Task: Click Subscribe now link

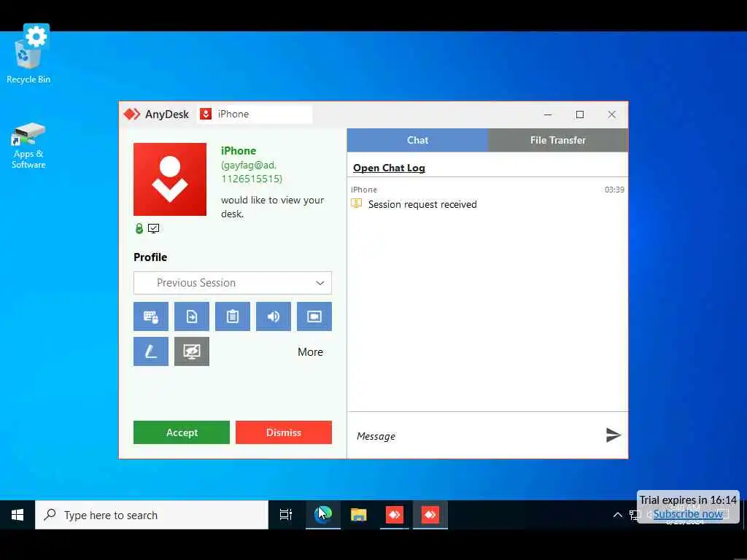Action: pyautogui.click(x=688, y=514)
